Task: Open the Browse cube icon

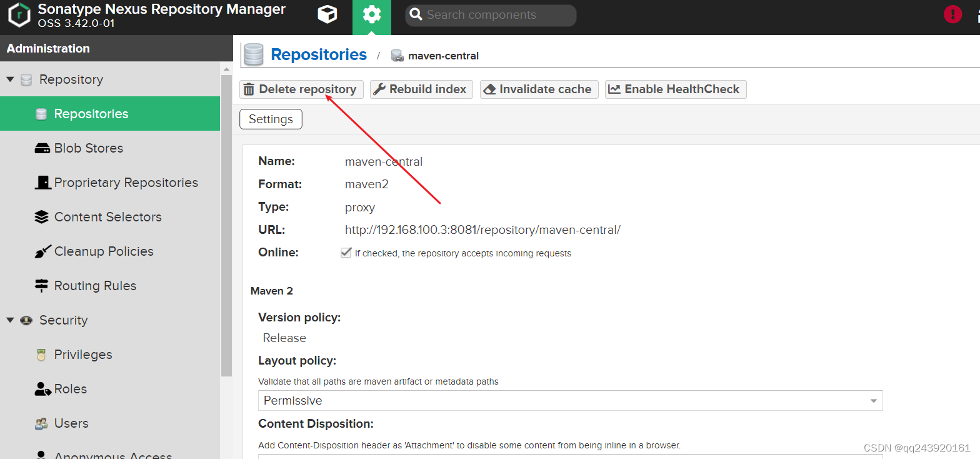Action: [x=327, y=14]
